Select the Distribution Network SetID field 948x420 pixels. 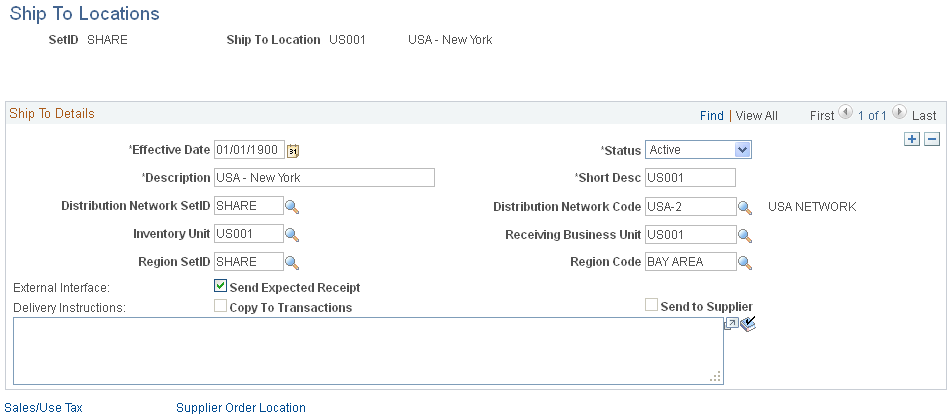coord(248,205)
